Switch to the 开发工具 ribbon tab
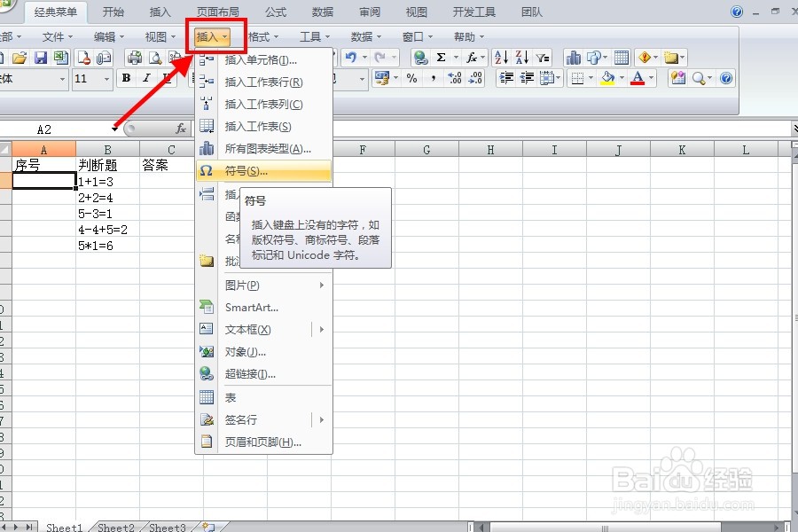 (473, 12)
